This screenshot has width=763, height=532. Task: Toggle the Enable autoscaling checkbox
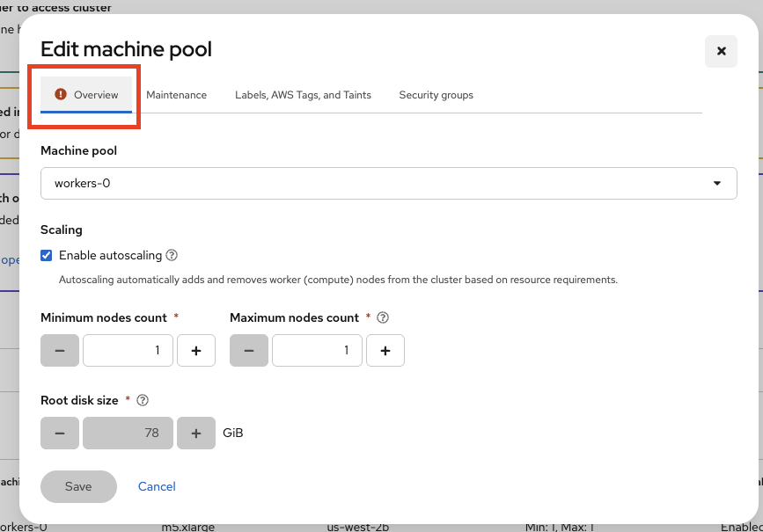click(47, 256)
